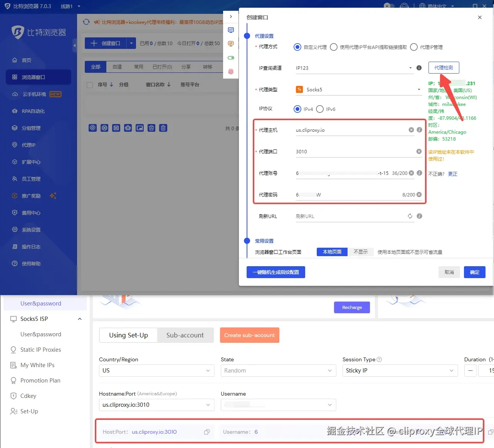Select 本地页面 for the workbench page
Screen dimensions: 494x448
click(332, 252)
